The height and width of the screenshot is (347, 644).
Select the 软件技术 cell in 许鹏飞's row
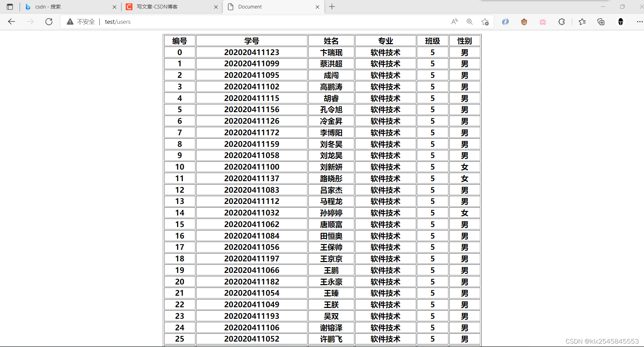click(x=386, y=339)
